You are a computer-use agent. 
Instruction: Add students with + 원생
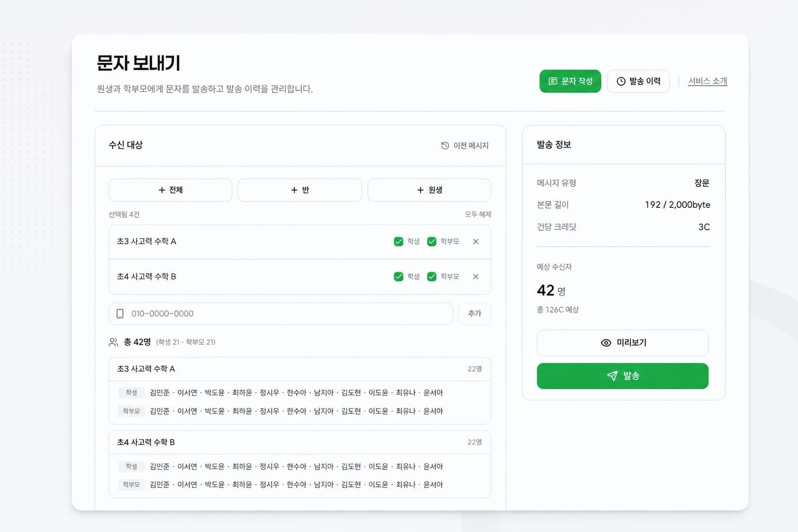pyautogui.click(x=429, y=190)
